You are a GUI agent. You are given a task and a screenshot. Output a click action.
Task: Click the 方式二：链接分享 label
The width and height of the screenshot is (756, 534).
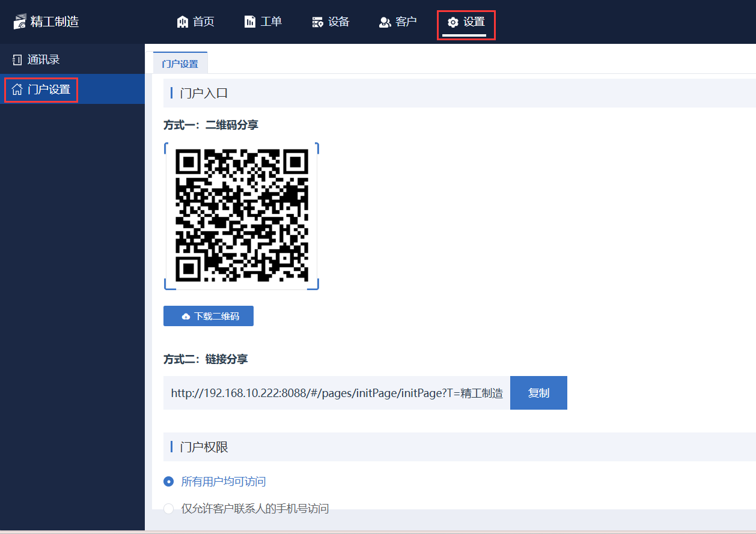pyautogui.click(x=206, y=359)
